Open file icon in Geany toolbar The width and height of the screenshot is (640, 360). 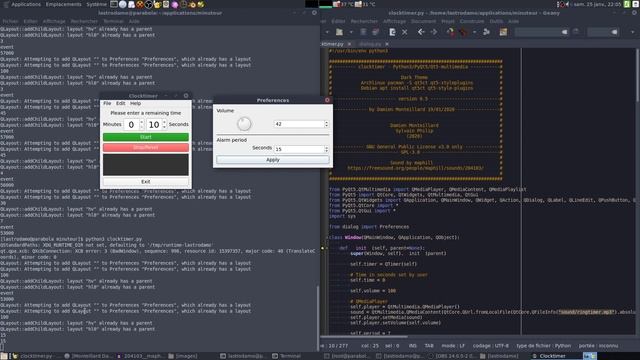tap(339, 32)
